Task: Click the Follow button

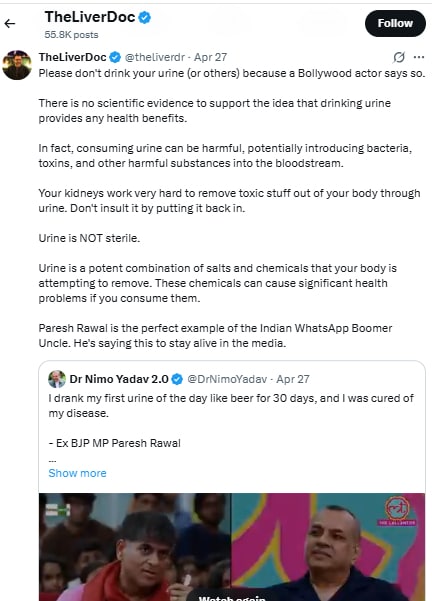Action: tap(395, 23)
